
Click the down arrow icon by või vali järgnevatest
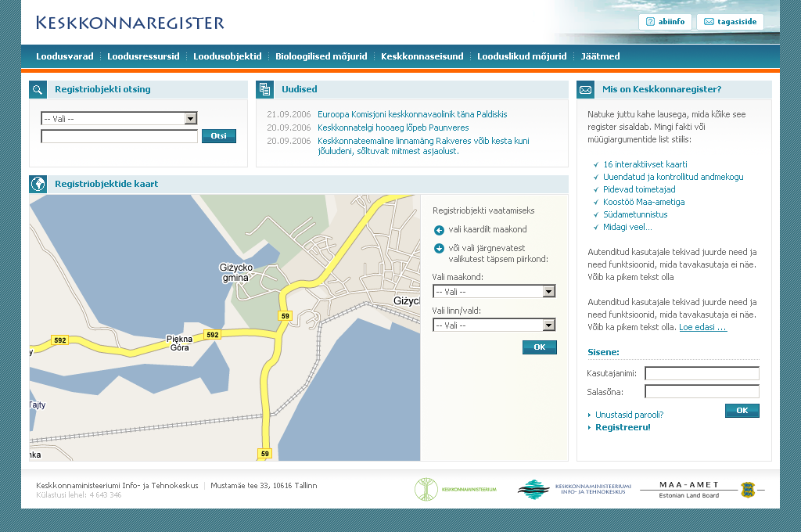pyautogui.click(x=439, y=248)
